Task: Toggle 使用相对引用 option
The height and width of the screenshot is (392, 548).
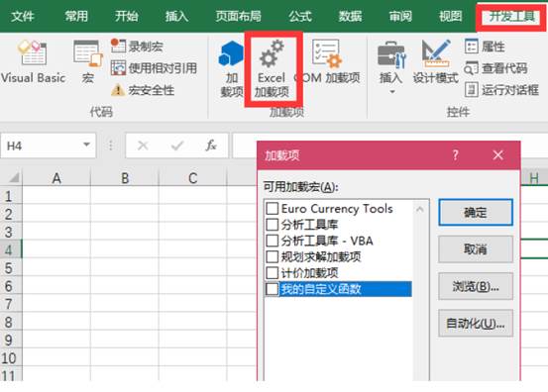Action: click(x=154, y=68)
